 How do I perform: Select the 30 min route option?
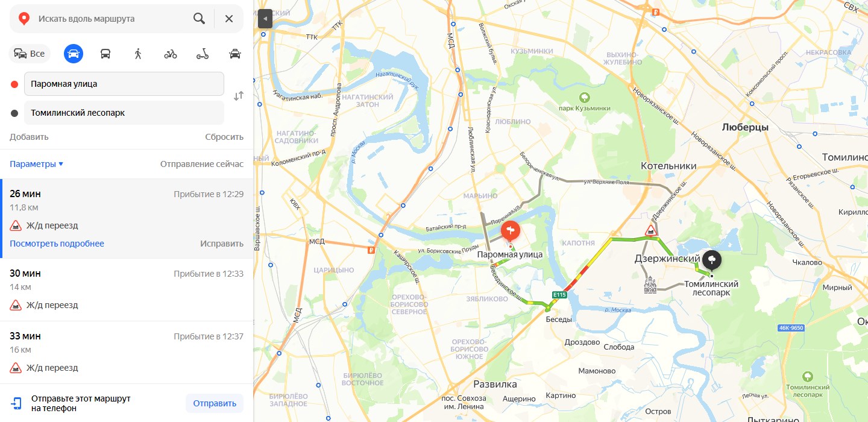(127, 289)
